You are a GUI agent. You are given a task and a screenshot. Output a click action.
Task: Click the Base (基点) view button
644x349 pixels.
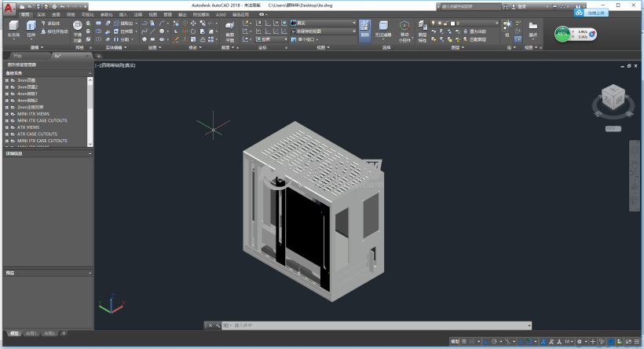(x=532, y=29)
